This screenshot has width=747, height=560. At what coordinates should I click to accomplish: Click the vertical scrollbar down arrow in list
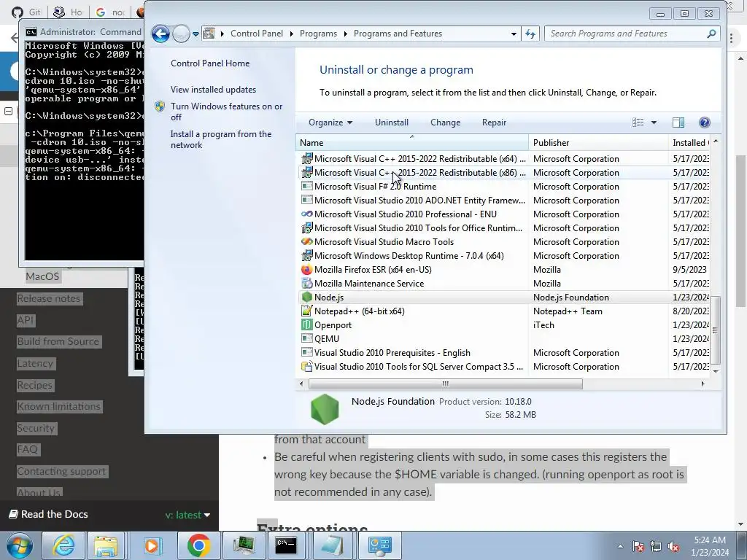[715, 371]
